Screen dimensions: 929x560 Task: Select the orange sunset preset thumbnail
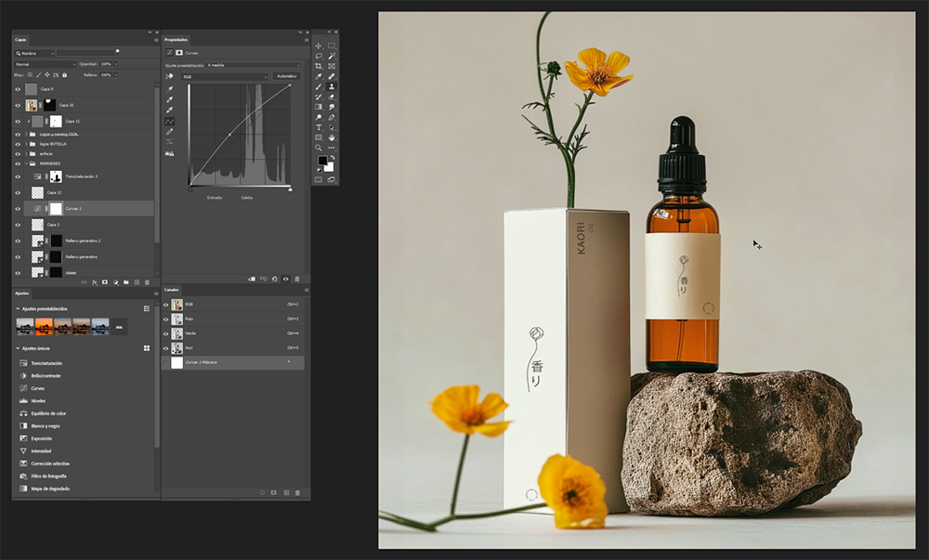pyautogui.click(x=44, y=326)
